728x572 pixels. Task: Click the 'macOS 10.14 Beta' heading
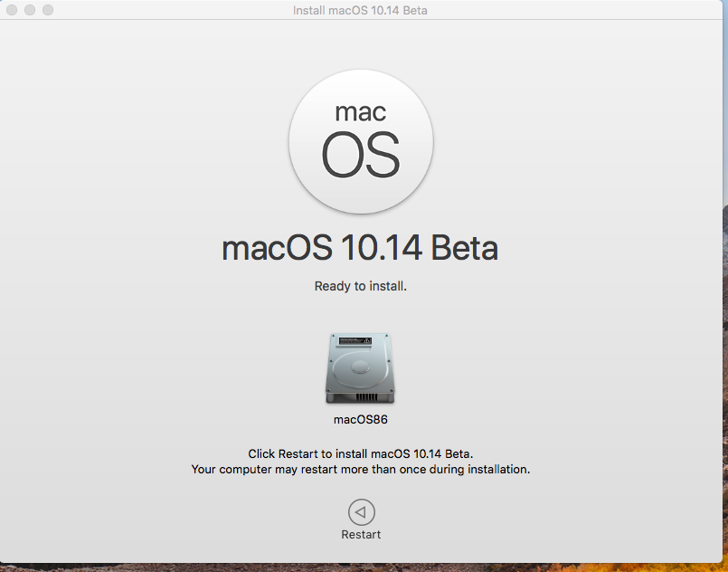[360, 248]
